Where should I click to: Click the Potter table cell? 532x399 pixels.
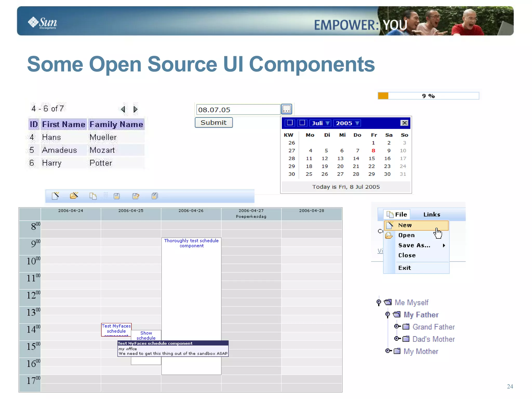(x=116, y=163)
